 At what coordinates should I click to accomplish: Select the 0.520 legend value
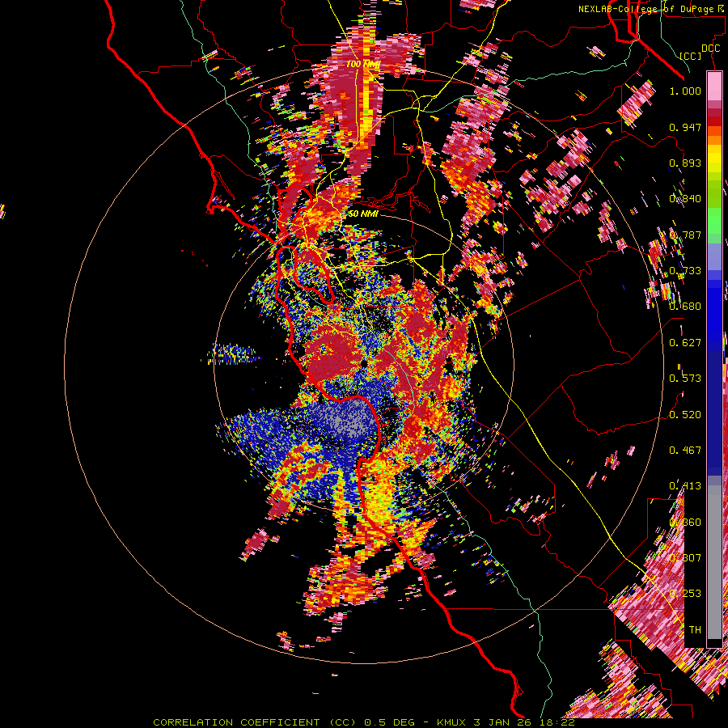[685, 415]
